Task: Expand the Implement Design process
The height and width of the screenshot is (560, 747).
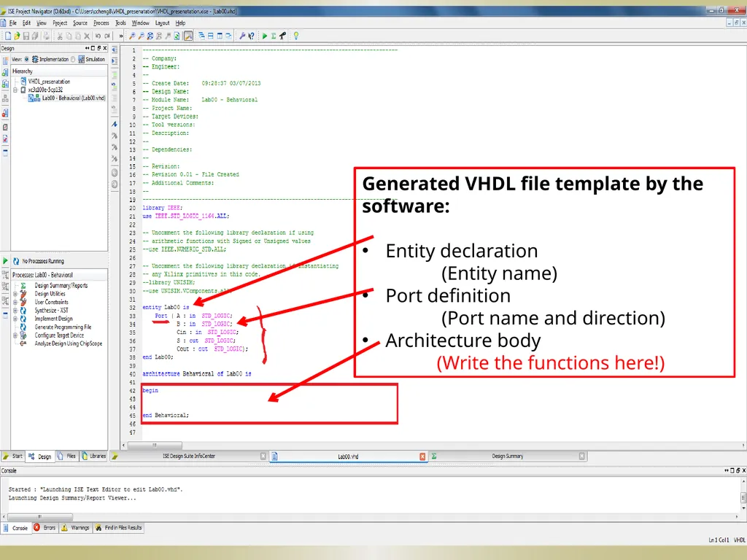Action: pos(15,319)
